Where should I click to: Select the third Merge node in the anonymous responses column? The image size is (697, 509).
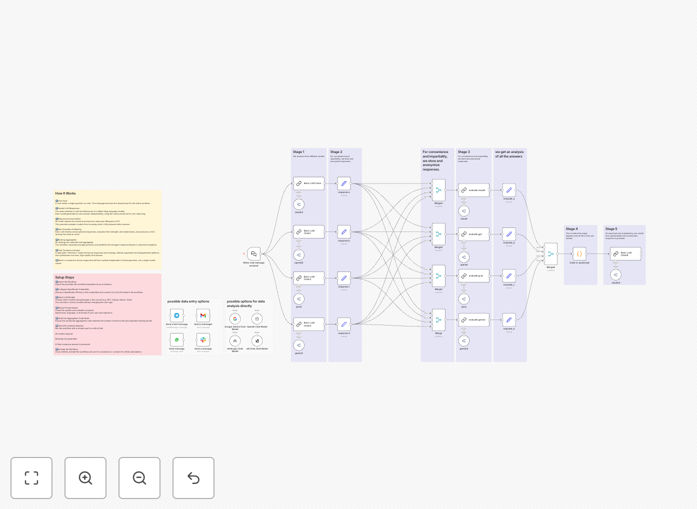click(439, 276)
